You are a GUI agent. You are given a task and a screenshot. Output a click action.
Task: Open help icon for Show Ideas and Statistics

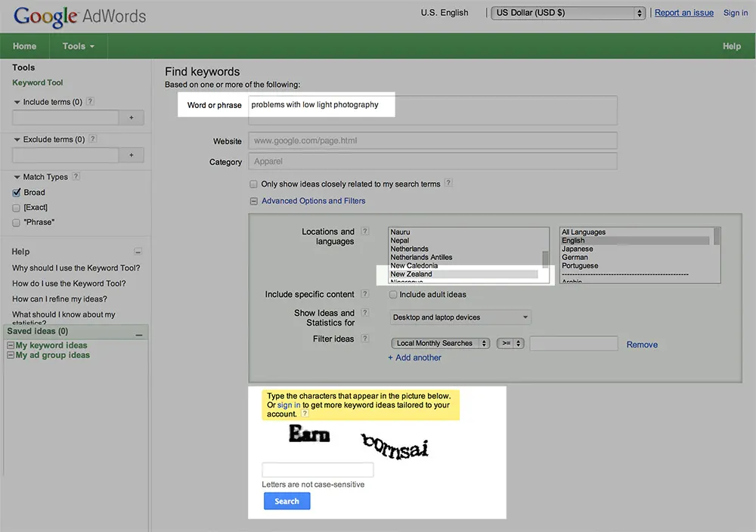[365, 312]
